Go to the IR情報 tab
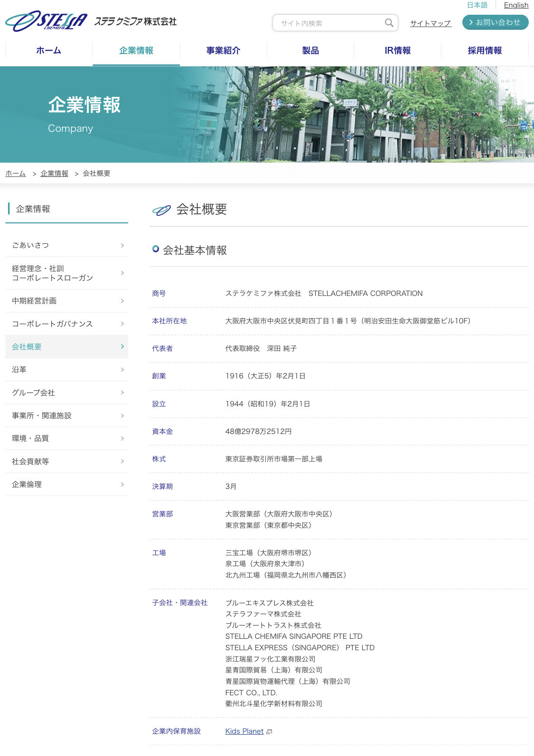 pyautogui.click(x=397, y=50)
